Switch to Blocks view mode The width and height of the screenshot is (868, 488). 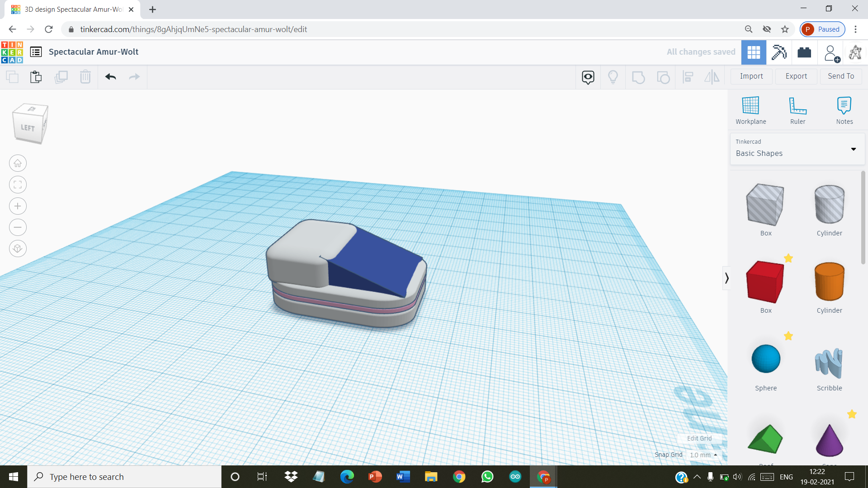(x=779, y=52)
